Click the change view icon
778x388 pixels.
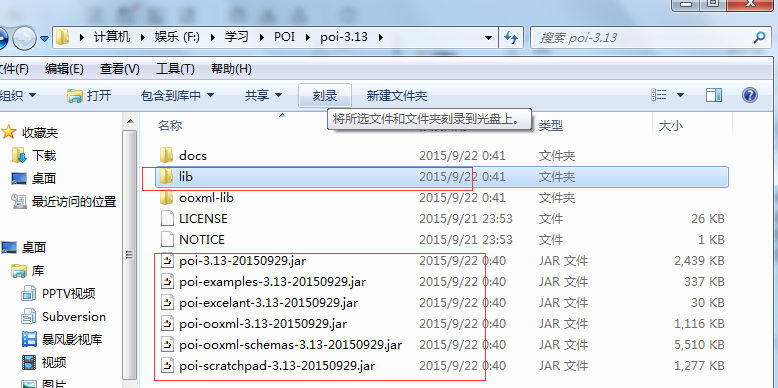click(x=658, y=95)
